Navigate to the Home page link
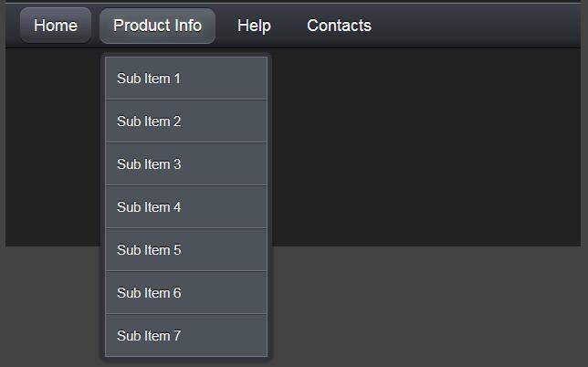The height and width of the screenshot is (367, 588). click(x=56, y=26)
